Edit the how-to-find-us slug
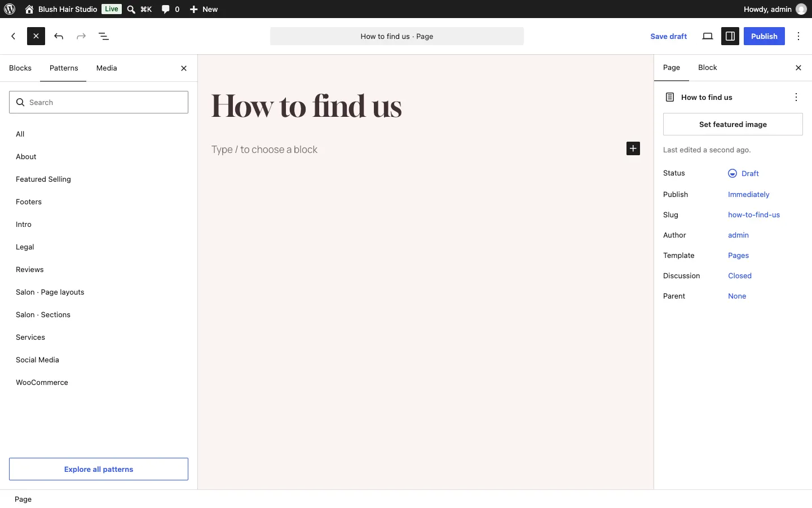Viewport: 812px width, 508px height. tap(754, 215)
